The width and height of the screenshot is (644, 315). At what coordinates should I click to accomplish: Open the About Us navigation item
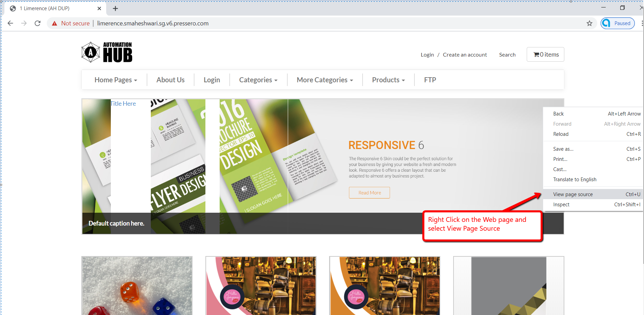[x=170, y=80]
